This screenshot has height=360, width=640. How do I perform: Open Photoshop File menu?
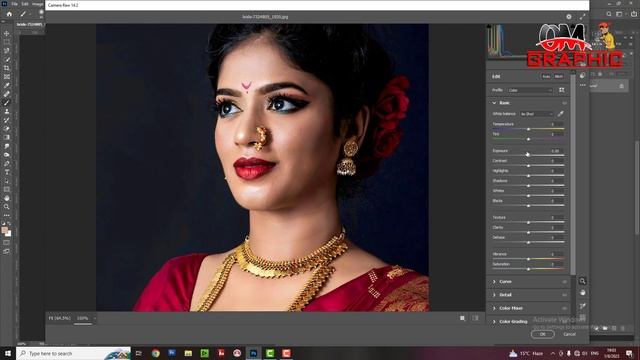14,4
